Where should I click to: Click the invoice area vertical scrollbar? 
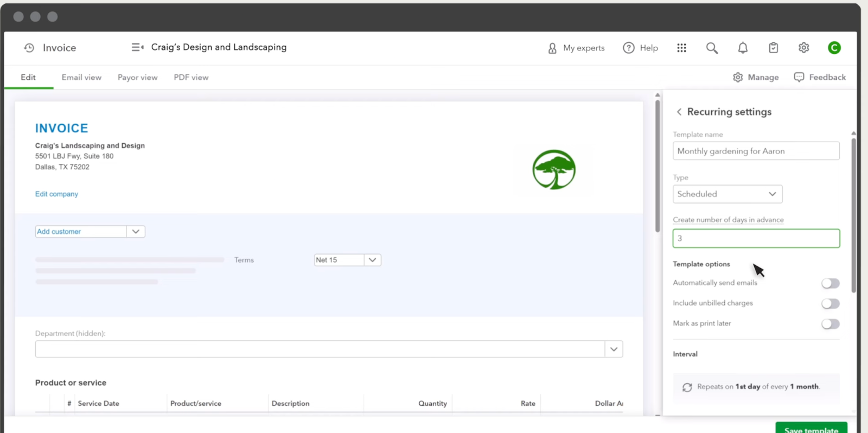point(658,165)
